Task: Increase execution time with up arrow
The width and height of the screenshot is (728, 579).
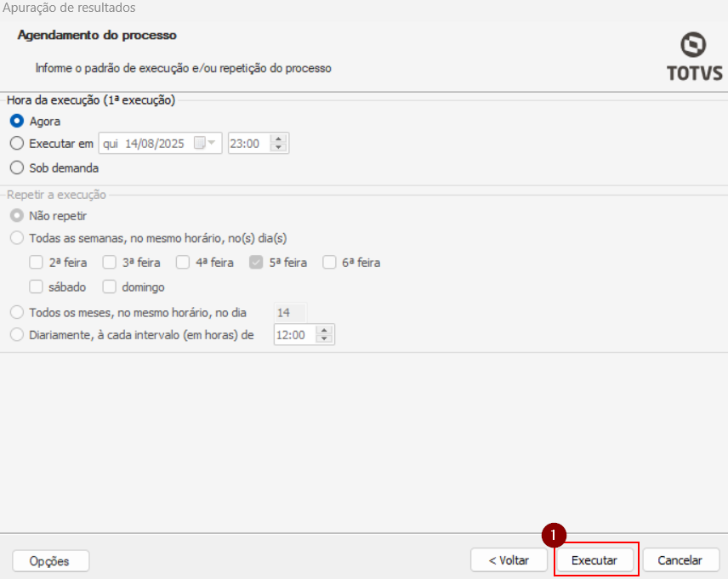Action: [280, 139]
